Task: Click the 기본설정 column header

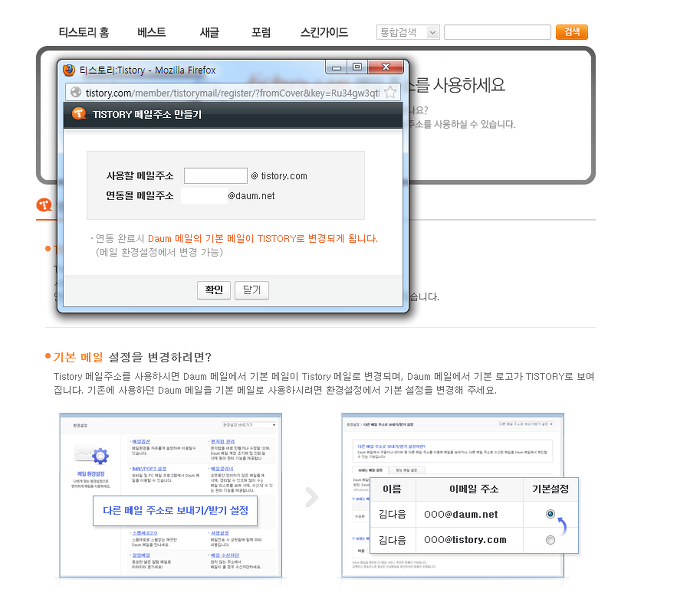Action: click(x=550, y=489)
